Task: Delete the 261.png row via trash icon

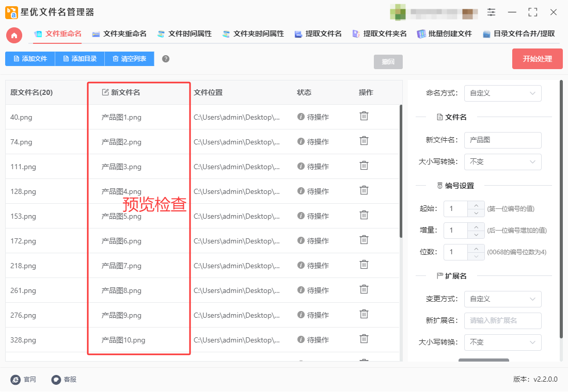Action: coord(364,289)
